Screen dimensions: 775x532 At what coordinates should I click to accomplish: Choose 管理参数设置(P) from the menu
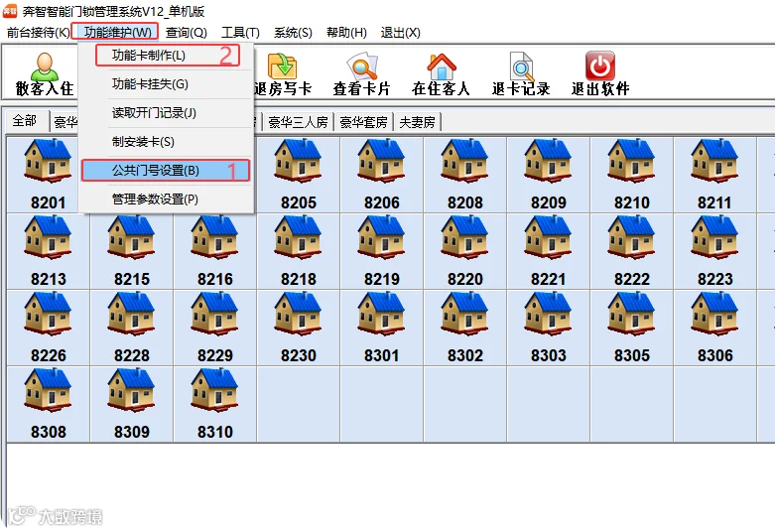(167, 199)
